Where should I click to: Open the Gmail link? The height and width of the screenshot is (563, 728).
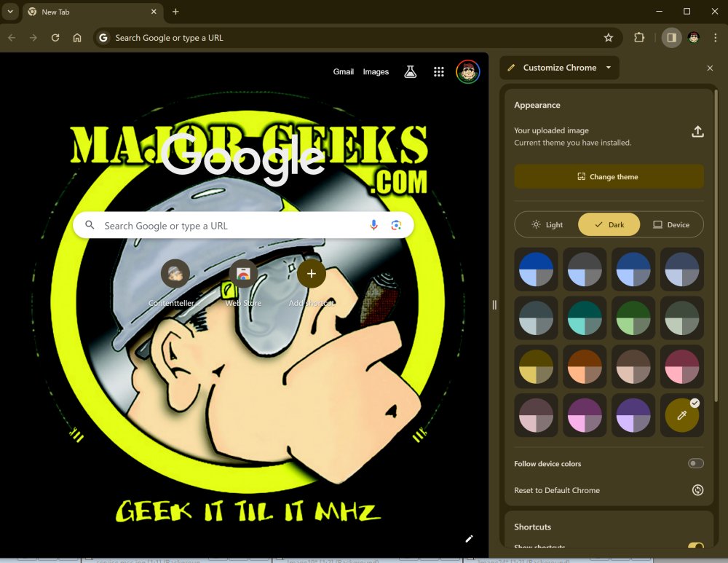coord(343,71)
